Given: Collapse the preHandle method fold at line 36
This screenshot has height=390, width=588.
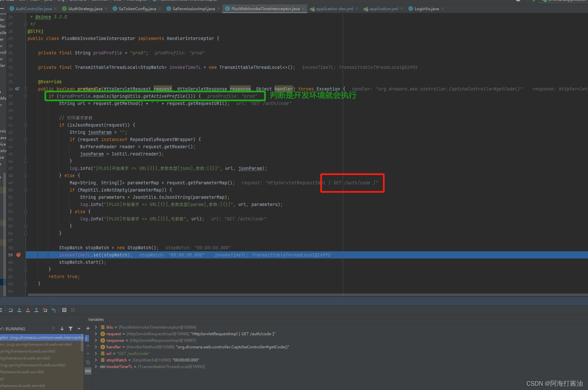Looking at the screenshot, I should click(26, 89).
